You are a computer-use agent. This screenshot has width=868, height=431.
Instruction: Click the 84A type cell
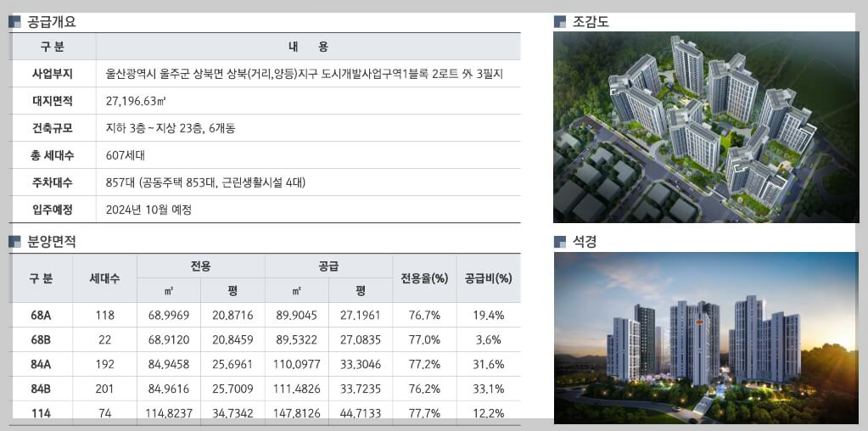(41, 364)
